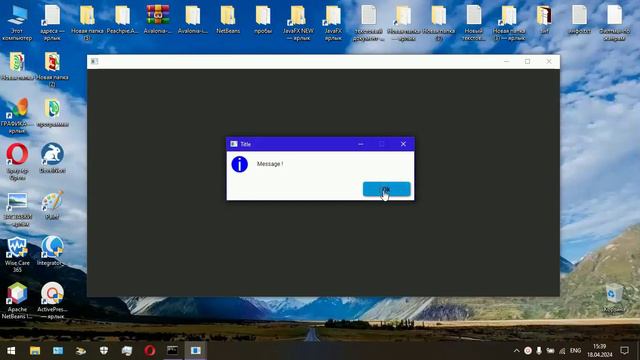The height and width of the screenshot is (360, 640).
Task: Maximize the main dark window
Action: coord(527,61)
